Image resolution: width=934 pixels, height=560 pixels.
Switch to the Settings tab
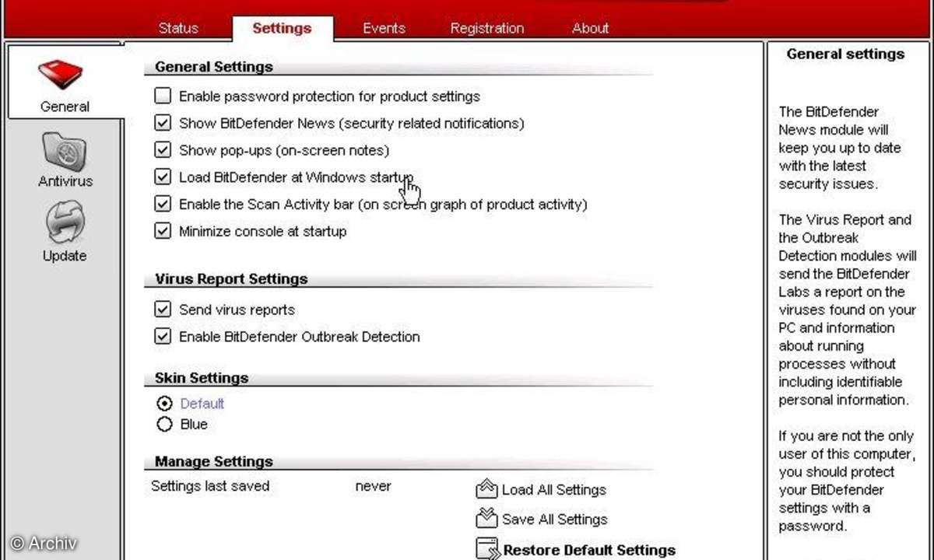282,28
